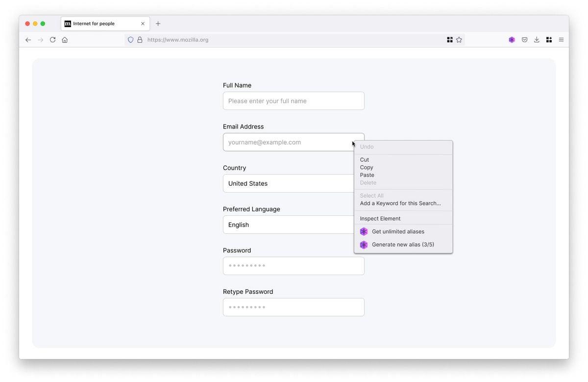Open extensions grid icon in toolbar
588x382 pixels.
[x=549, y=40]
